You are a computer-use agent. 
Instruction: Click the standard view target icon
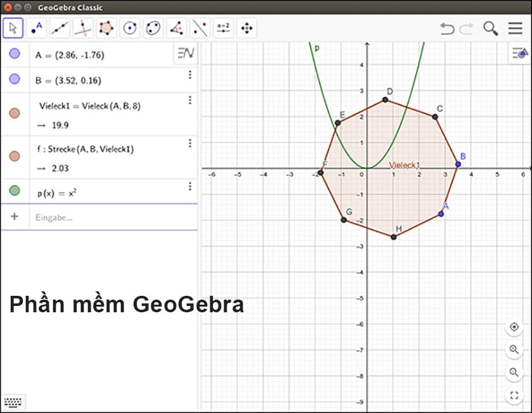pos(514,327)
